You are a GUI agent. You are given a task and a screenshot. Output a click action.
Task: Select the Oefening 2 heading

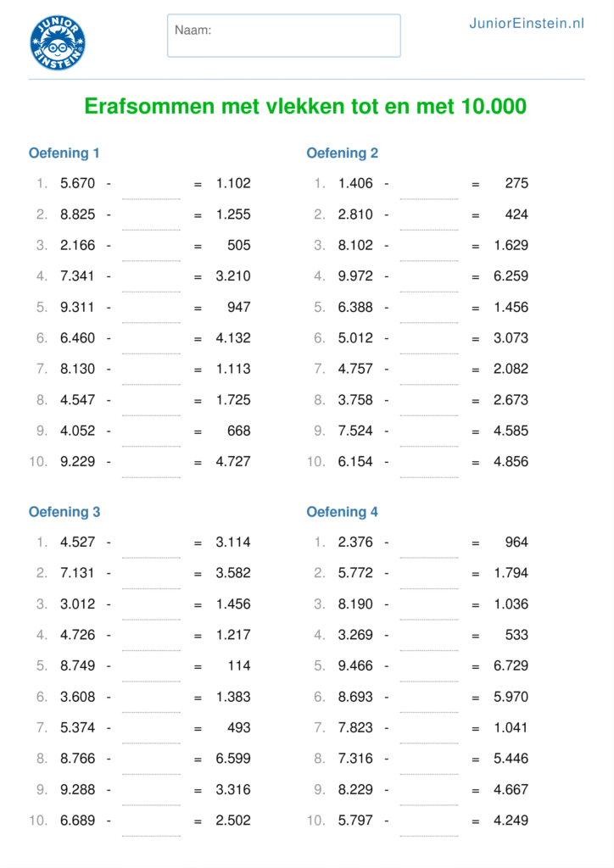coord(343,153)
